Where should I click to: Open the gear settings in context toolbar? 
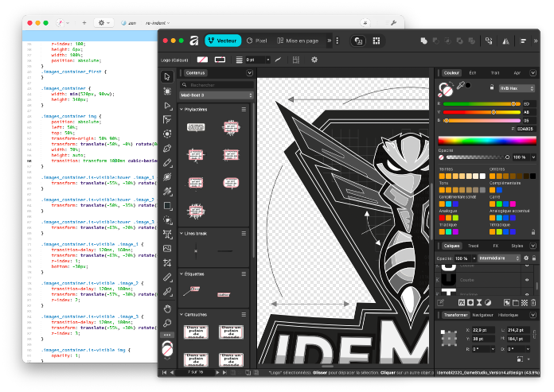pyautogui.click(x=314, y=60)
